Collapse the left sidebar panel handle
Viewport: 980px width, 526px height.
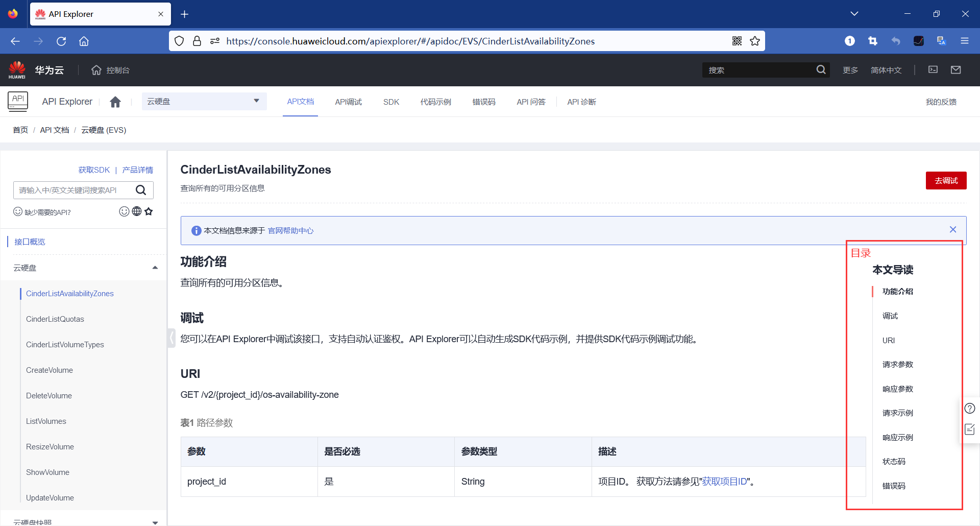(171, 338)
